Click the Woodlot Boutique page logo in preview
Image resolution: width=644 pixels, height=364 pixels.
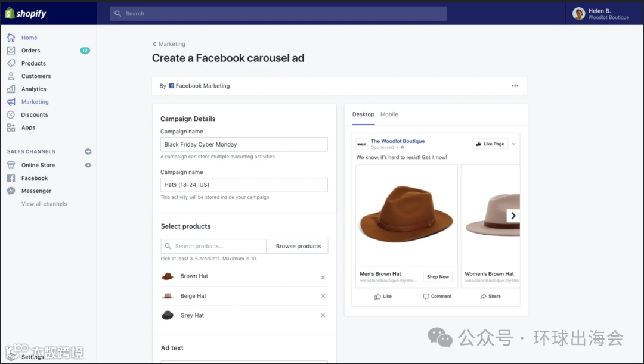click(361, 144)
